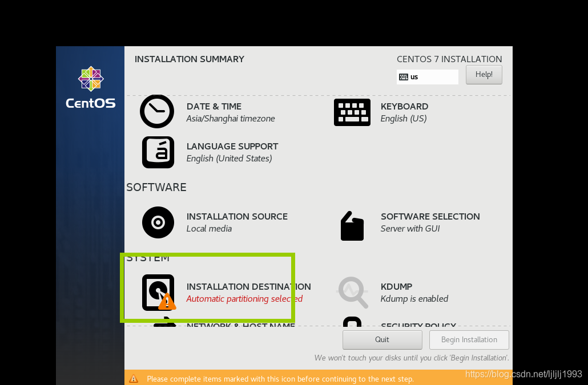Open LANGUAGE SUPPORT settings label
Viewport: 588px width, 385px height.
[x=232, y=147]
